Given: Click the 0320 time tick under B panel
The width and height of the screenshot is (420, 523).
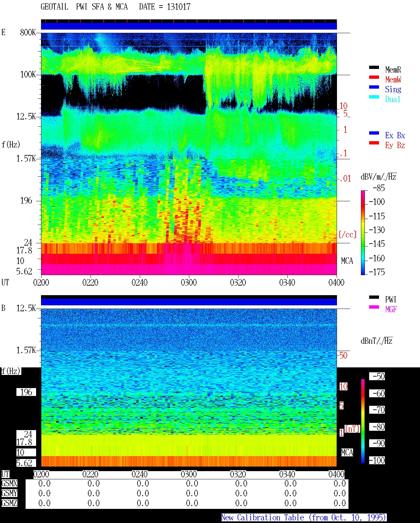Looking at the screenshot, I should point(238,474).
